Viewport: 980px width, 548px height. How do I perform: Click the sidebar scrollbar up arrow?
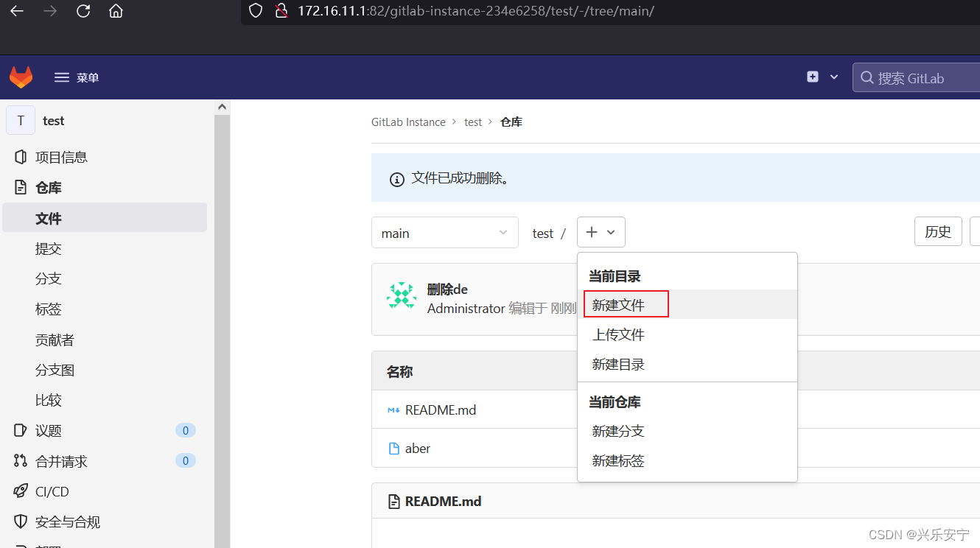222,107
